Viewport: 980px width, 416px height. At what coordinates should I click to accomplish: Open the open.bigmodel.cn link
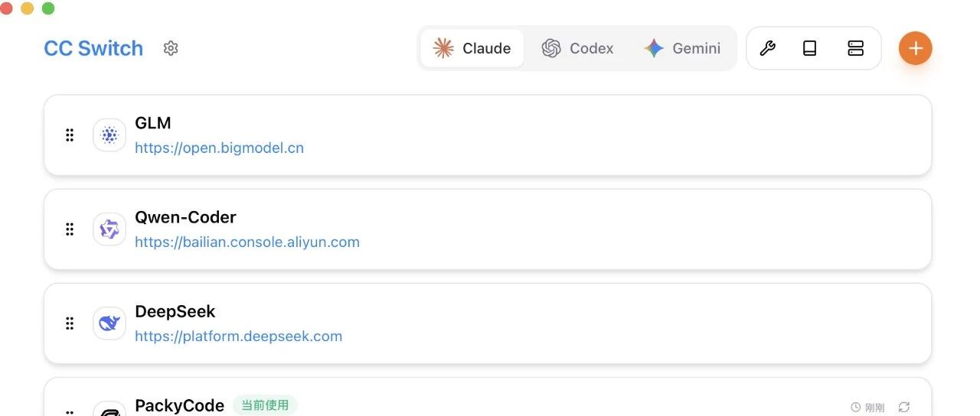coord(219,148)
